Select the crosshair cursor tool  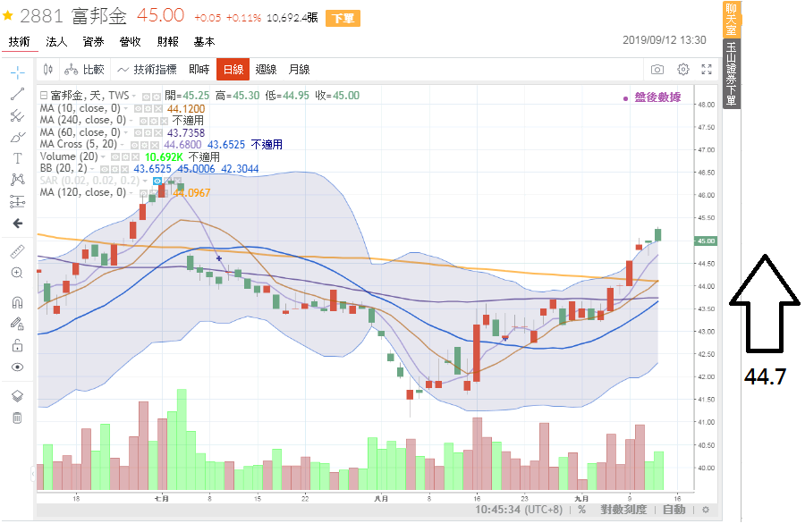pyautogui.click(x=18, y=72)
